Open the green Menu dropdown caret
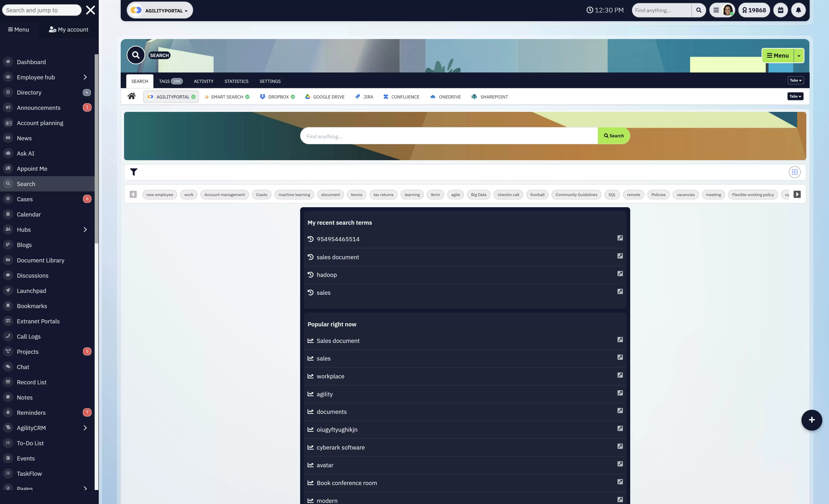829x504 pixels. pos(799,56)
